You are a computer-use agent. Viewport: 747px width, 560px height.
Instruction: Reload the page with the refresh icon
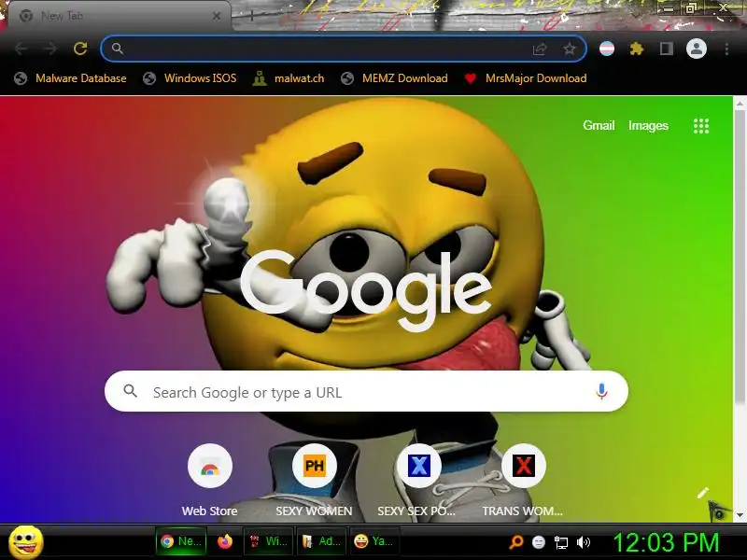pyautogui.click(x=80, y=49)
